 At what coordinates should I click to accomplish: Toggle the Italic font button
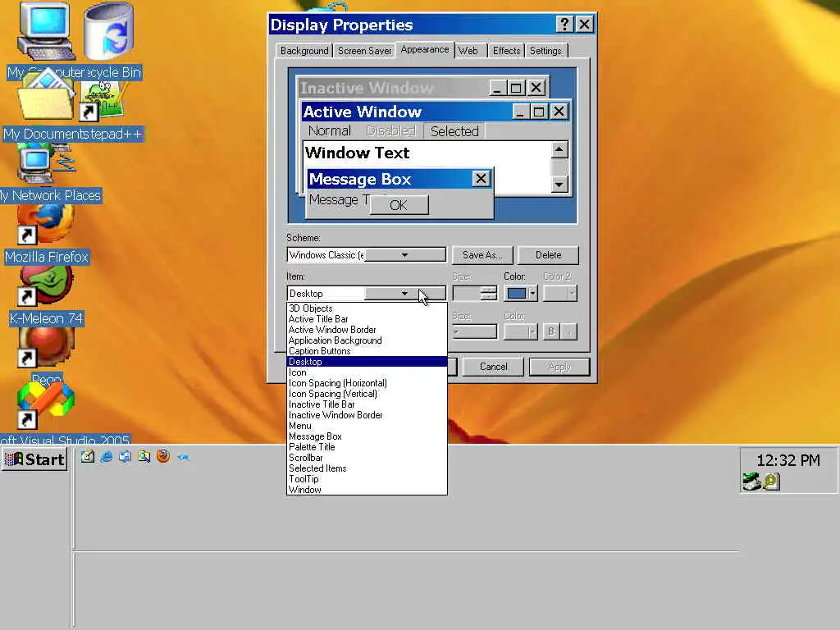[x=569, y=331]
